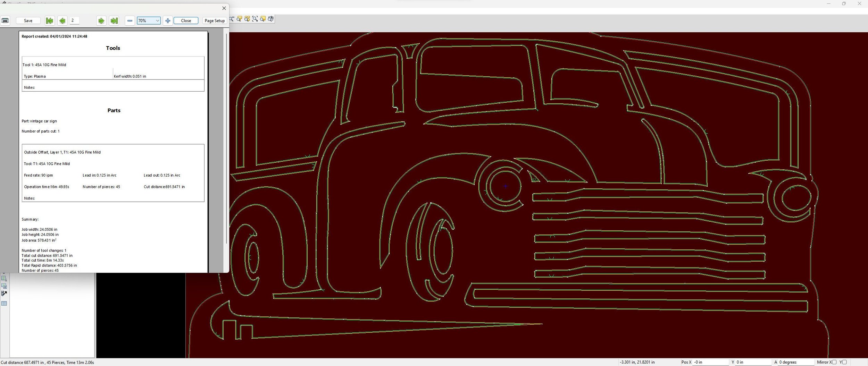Click the Y position input field

coord(753,362)
